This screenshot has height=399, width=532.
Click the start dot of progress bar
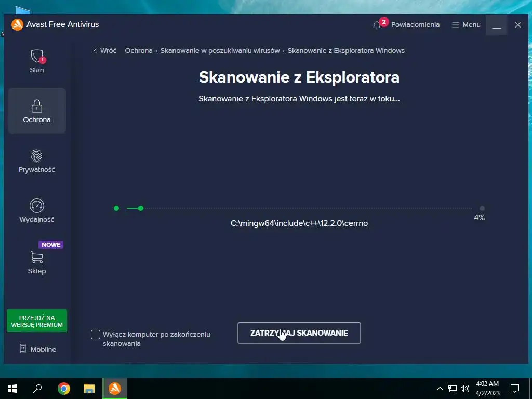tap(116, 208)
